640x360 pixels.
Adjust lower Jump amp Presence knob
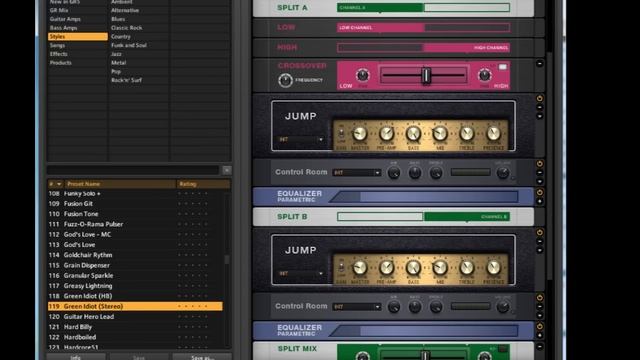[x=493, y=267]
